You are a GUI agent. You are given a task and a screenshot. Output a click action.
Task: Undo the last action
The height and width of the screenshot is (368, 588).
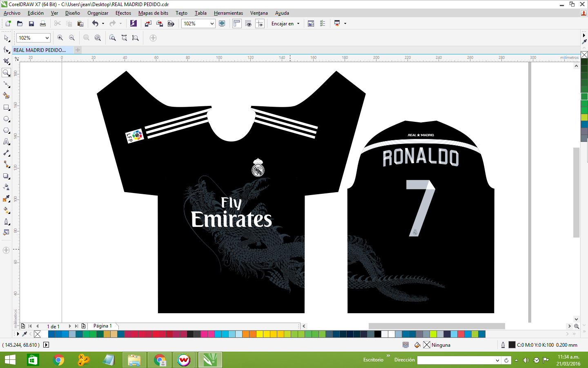pyautogui.click(x=95, y=24)
